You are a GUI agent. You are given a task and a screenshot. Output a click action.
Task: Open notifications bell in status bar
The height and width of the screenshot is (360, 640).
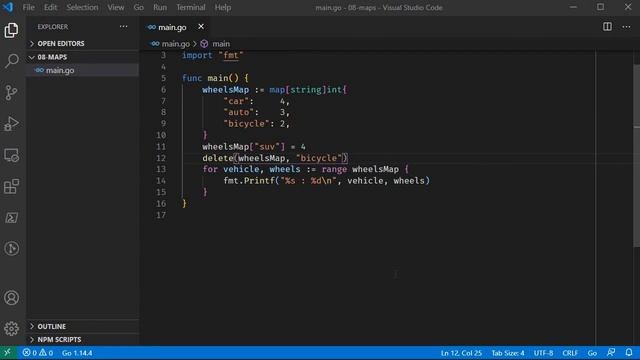[x=629, y=353]
